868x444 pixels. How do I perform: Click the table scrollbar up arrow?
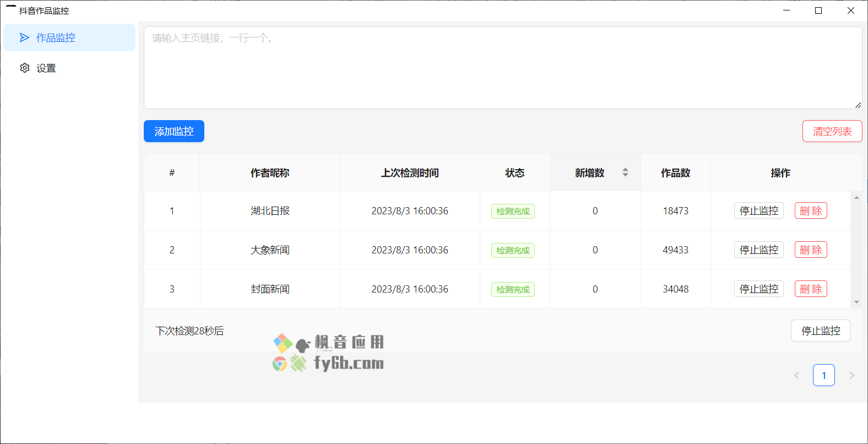(856, 197)
